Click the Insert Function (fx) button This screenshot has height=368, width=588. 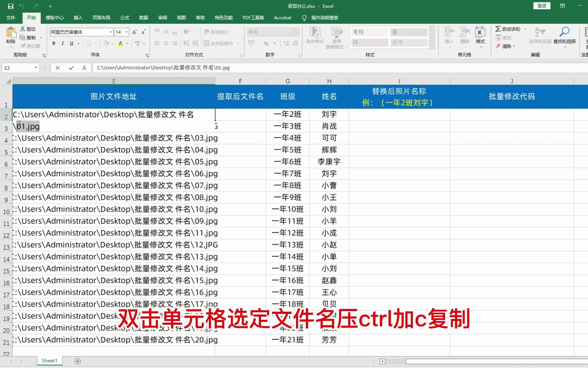pyautogui.click(x=84, y=67)
